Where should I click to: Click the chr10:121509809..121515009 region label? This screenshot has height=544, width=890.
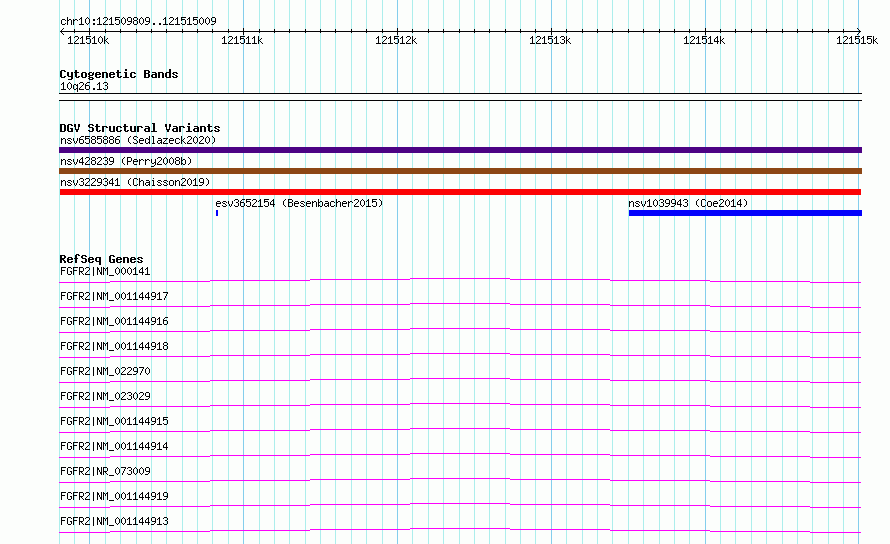click(x=138, y=21)
